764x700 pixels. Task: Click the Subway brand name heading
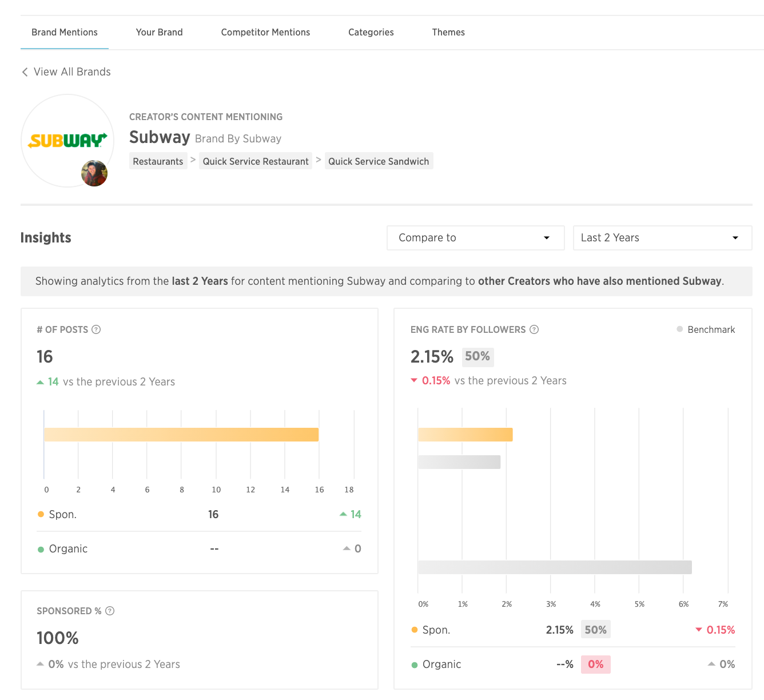160,137
